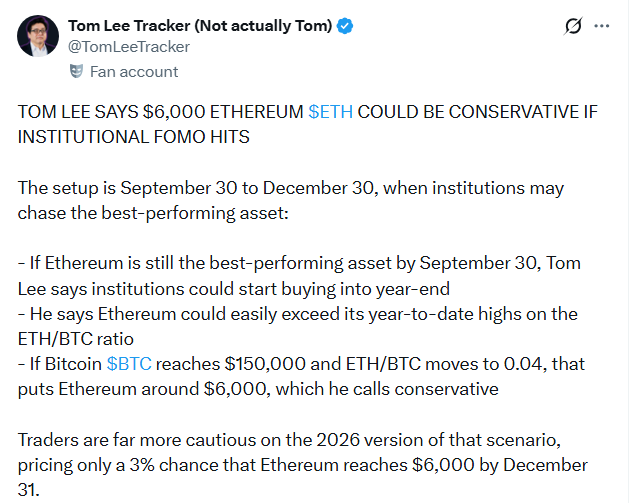The image size is (631, 503).
Task: Open the $BTC cashtag link
Action: [129, 364]
